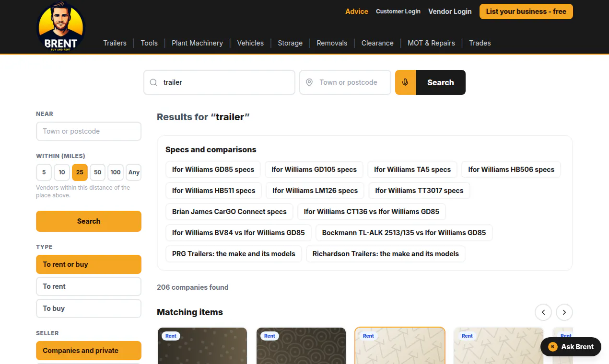
Task: Open the Trades category
Action: pos(480,43)
